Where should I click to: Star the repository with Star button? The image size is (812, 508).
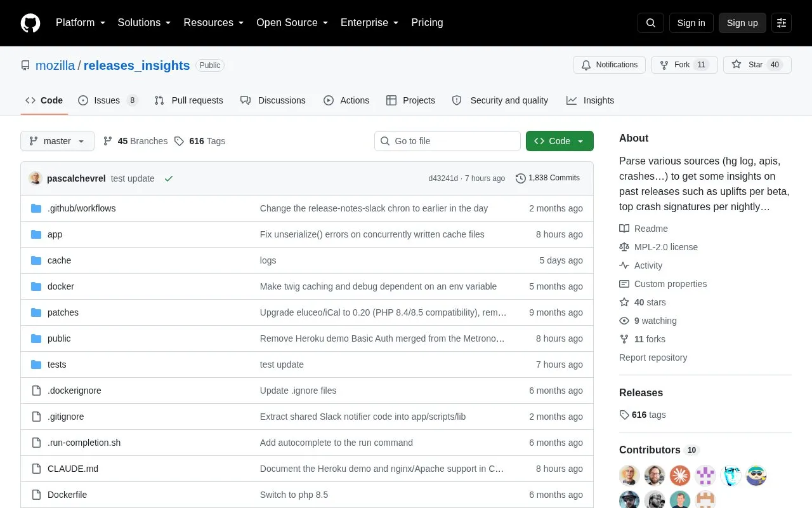click(757, 65)
